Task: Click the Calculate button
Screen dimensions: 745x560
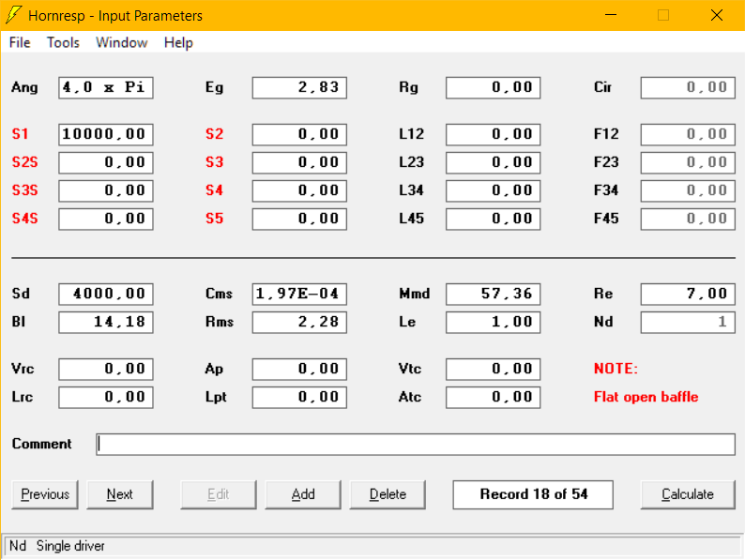Action: pyautogui.click(x=688, y=494)
